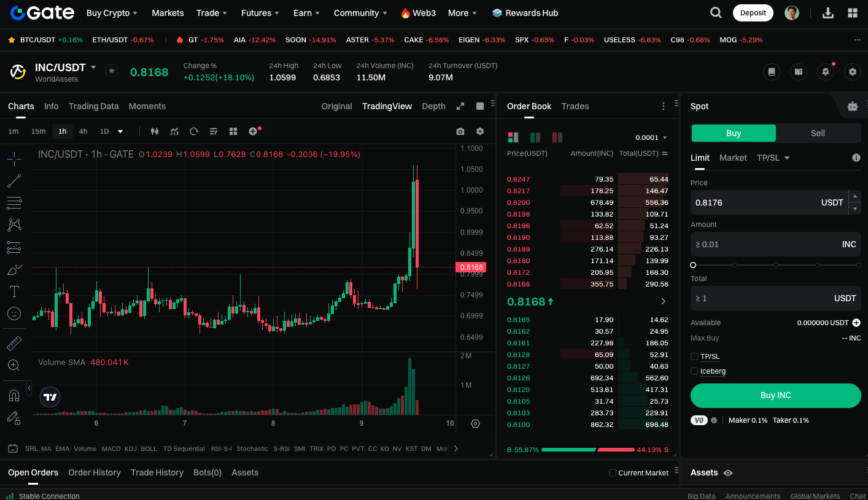
Task: Open the user profile avatar
Action: pos(792,13)
